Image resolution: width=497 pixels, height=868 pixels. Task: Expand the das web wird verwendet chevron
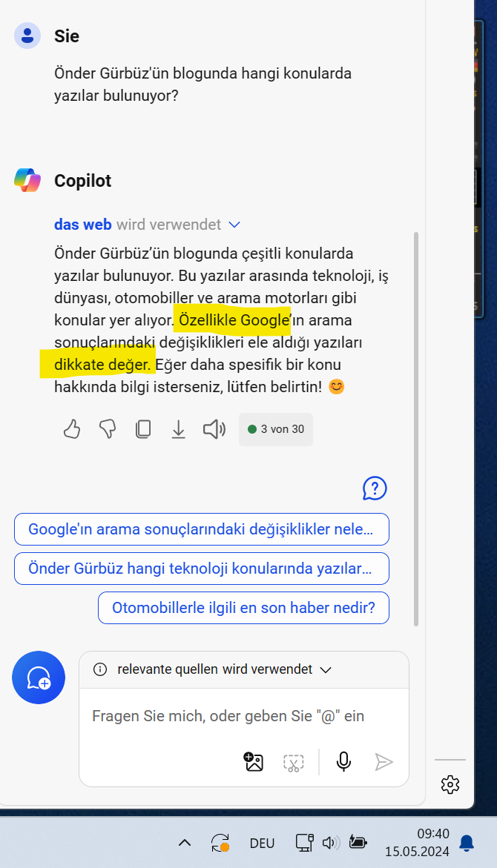coord(234,225)
